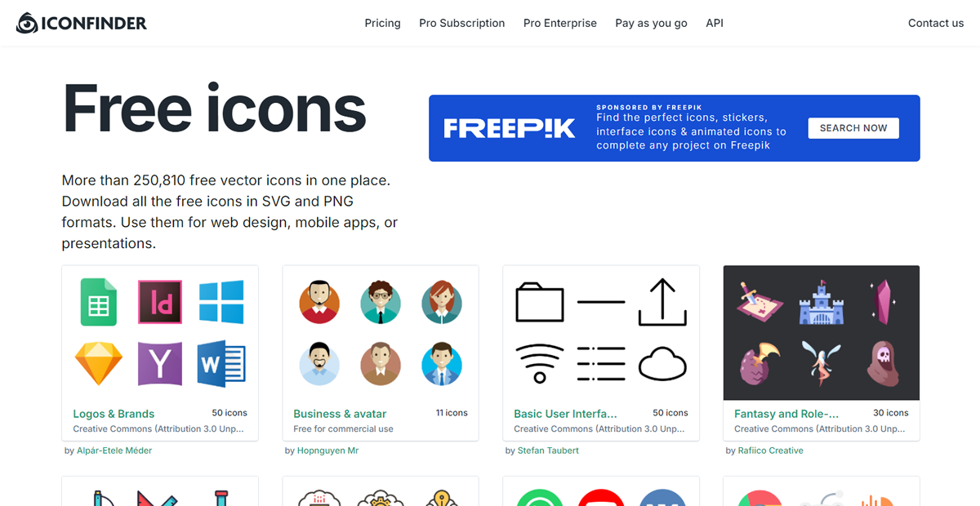Screen dimensions: 980x506
Task: Select the headset support avatar icon
Action: coord(319,302)
